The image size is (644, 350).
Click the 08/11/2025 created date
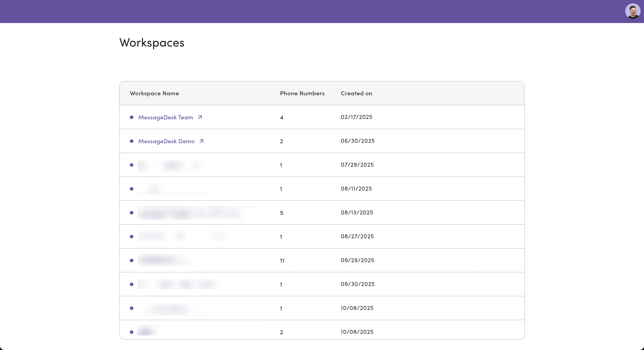356,189
